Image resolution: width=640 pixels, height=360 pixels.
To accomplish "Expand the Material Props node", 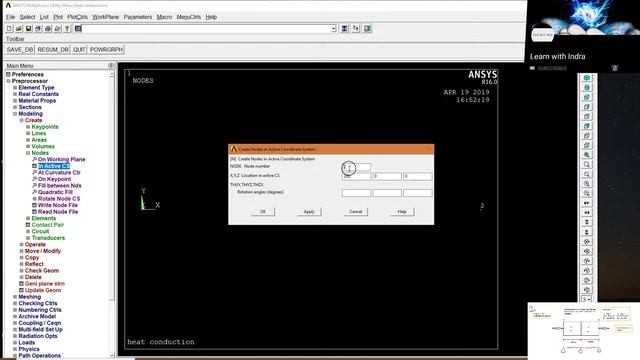I will (15, 100).
